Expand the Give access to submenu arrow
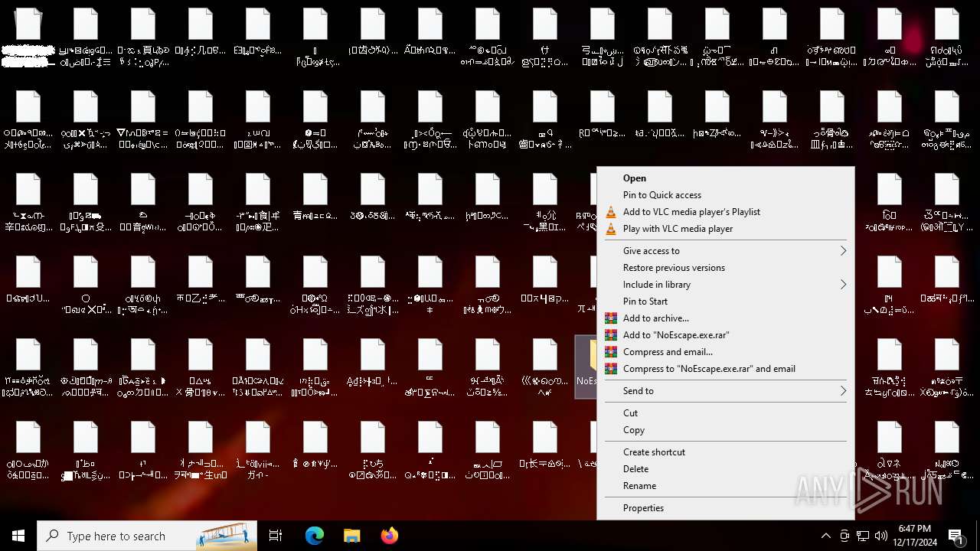980x551 pixels. [x=843, y=251]
